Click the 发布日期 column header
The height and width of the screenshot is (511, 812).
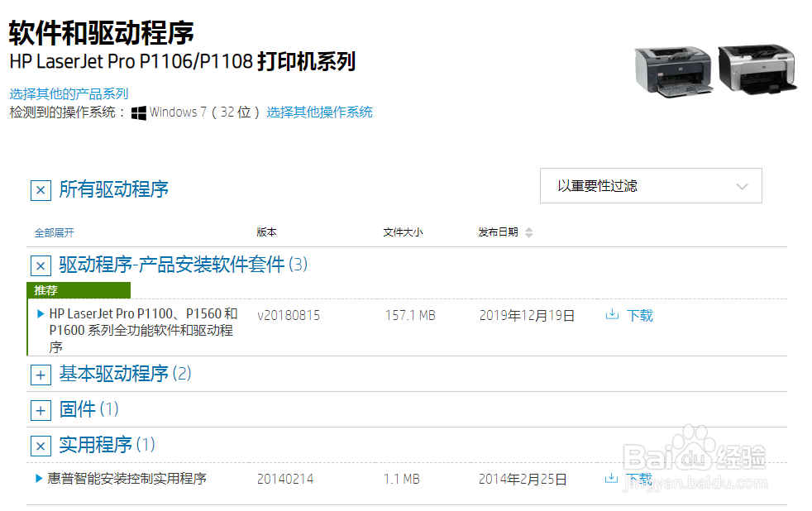498,232
